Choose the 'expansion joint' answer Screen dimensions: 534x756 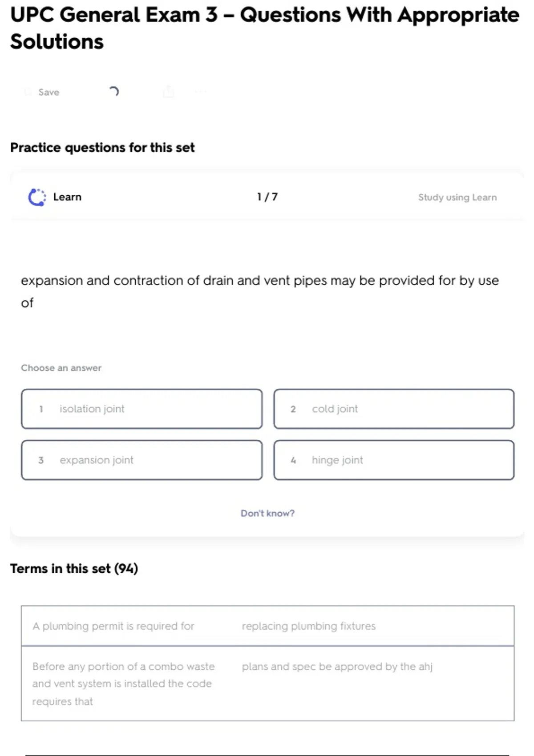tap(142, 460)
